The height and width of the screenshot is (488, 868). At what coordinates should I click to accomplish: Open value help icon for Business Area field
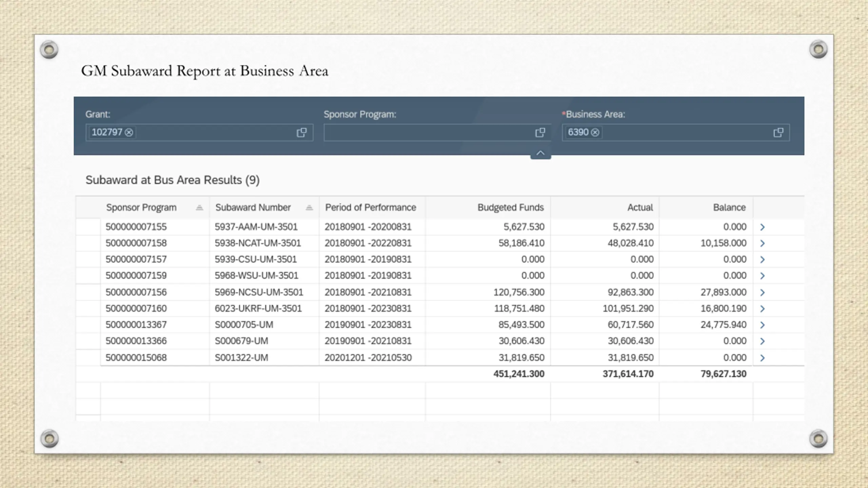[x=778, y=133]
